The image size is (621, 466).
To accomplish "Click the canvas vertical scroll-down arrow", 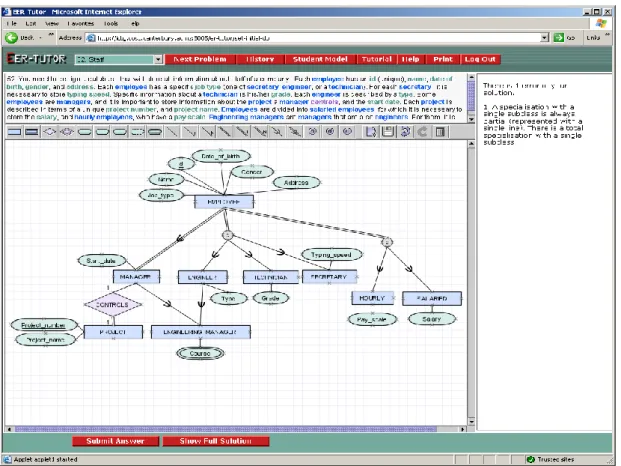I will tap(471, 421).
